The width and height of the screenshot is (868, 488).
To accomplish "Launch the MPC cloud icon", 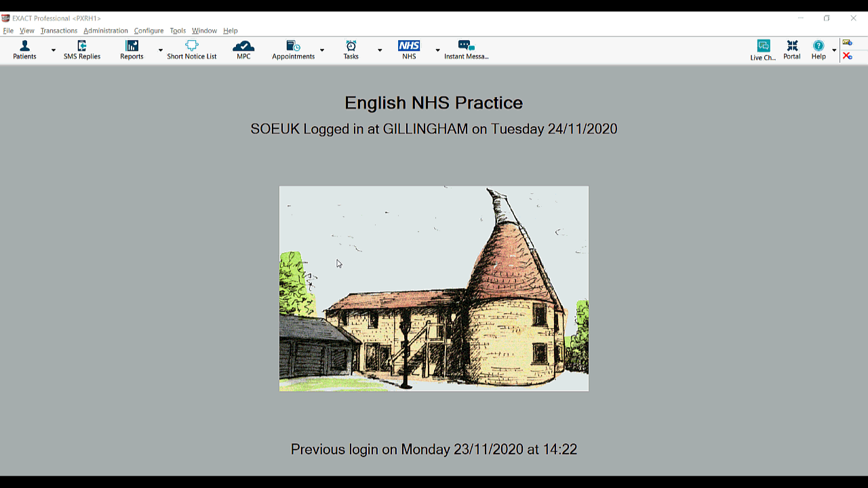I will [x=243, y=50].
